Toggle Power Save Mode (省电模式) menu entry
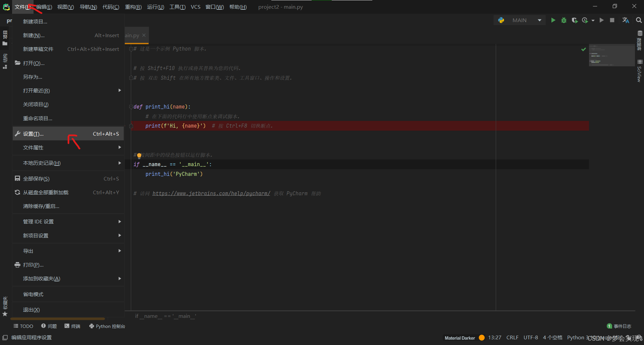This screenshot has height=345, width=644. tap(33, 294)
